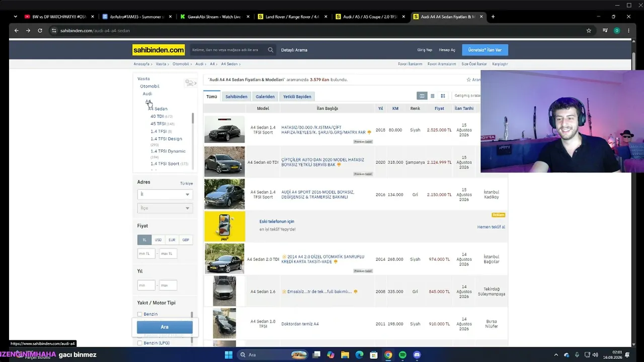
Task: Click the max TL price field
Action: tap(168, 253)
